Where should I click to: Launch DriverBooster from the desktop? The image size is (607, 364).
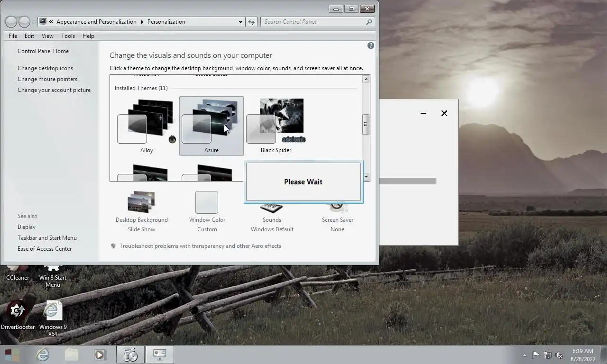(18, 315)
